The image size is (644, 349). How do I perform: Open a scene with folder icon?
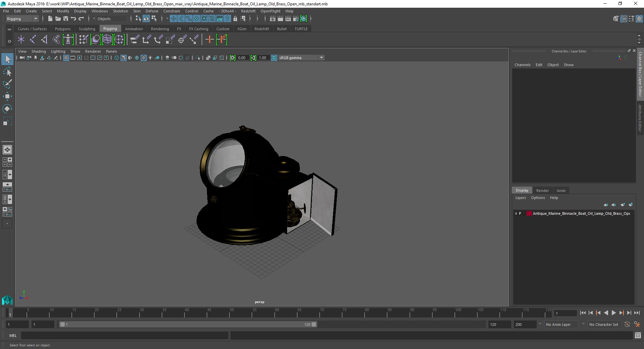coord(58,19)
